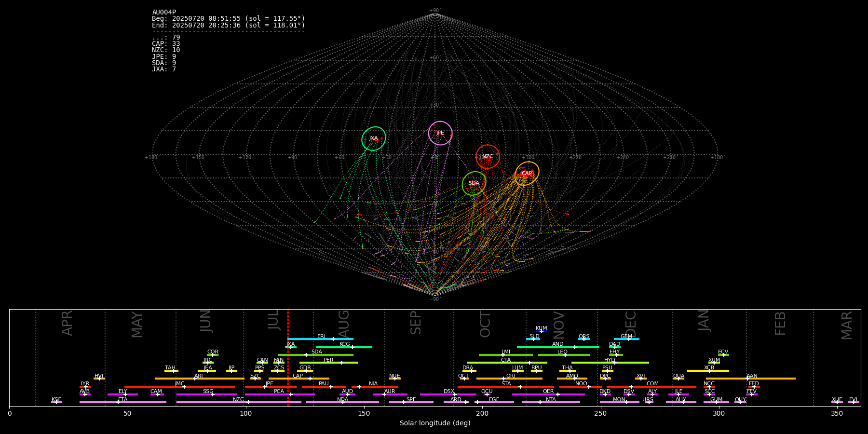Click the FEB month label in the timeline
The height and width of the screenshot is (434, 868).
click(780, 323)
